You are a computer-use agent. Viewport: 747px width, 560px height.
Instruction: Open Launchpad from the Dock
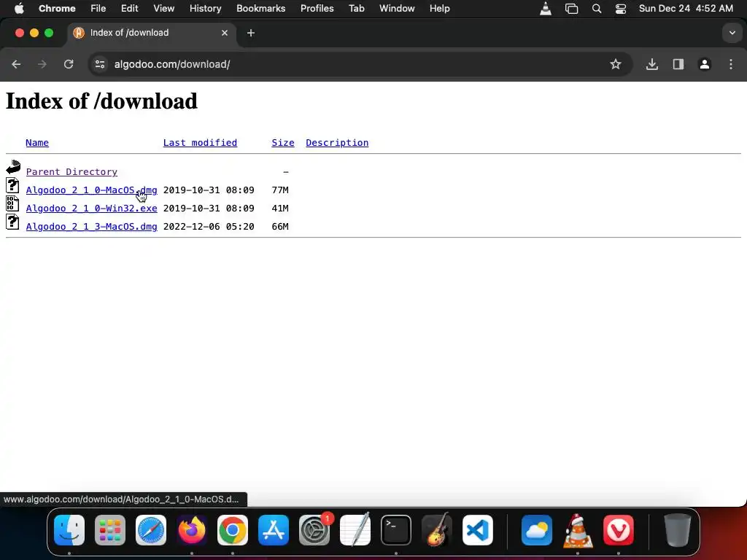110,530
